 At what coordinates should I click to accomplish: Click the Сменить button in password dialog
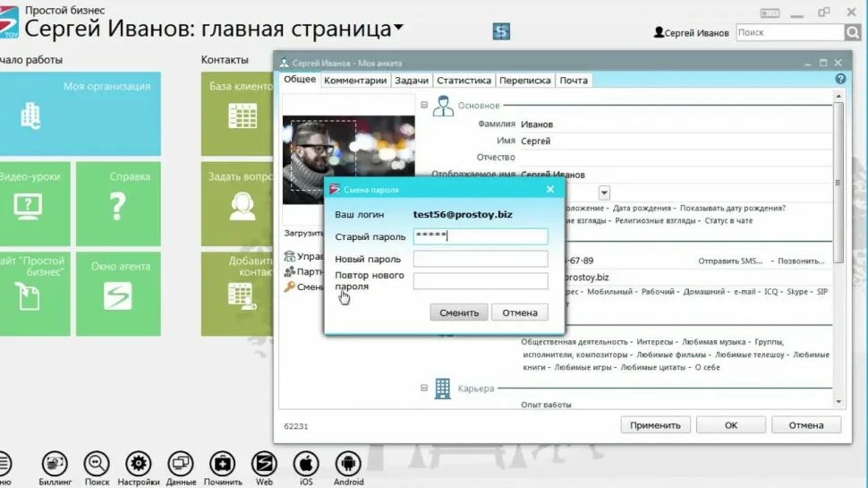[459, 312]
